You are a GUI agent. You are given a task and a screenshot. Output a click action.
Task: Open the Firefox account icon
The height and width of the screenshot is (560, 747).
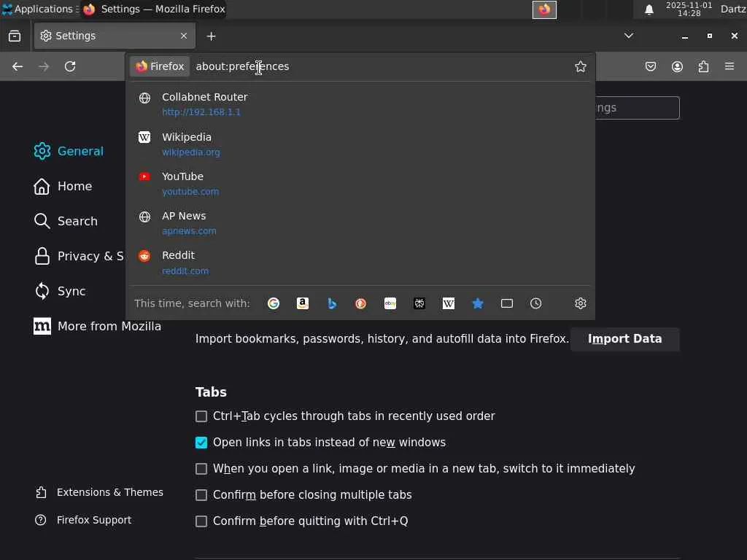coord(677,66)
